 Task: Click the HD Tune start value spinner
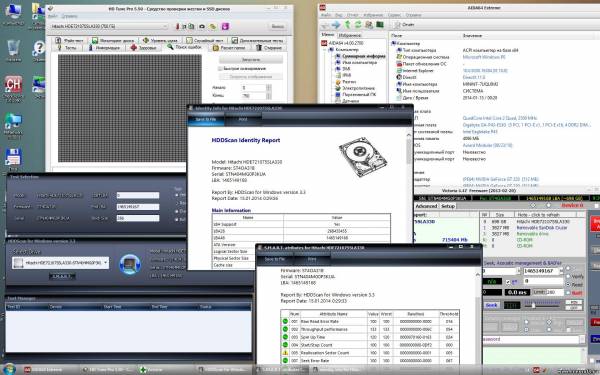click(269, 88)
